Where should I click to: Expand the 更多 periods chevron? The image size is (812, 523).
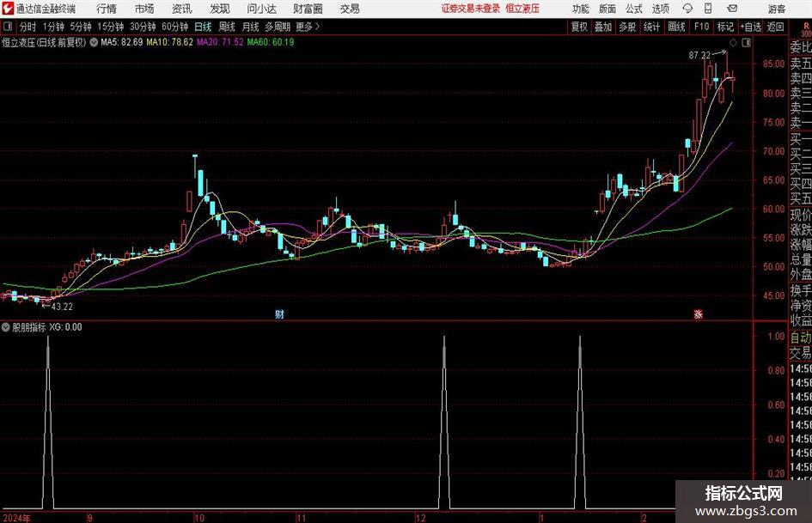coord(308,27)
